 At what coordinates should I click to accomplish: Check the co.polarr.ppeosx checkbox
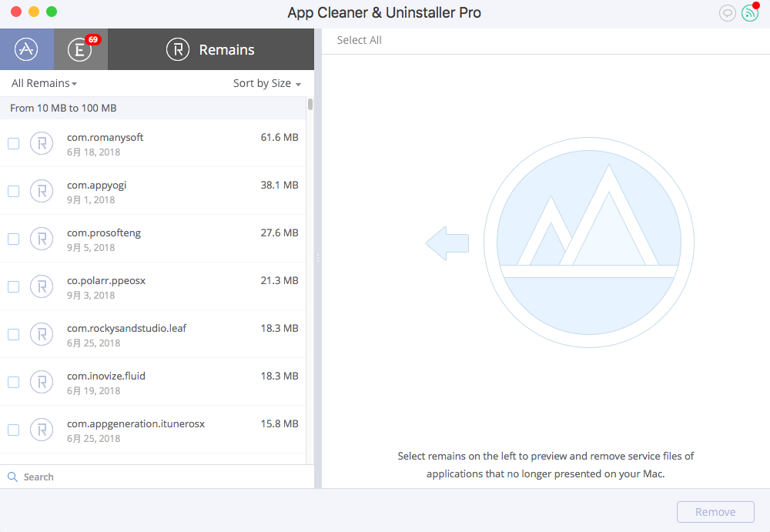(x=14, y=286)
